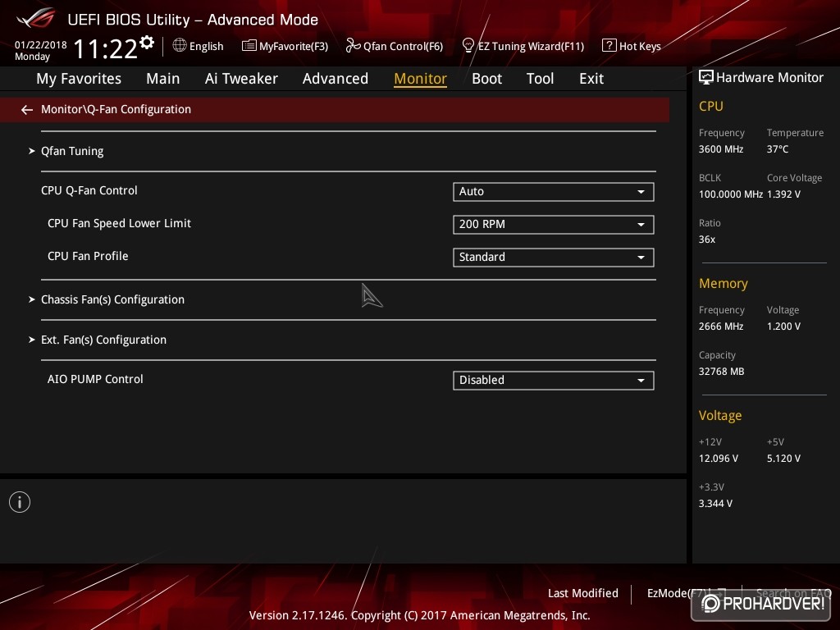840x630 pixels.
Task: Click Last Modified button
Action: point(583,593)
